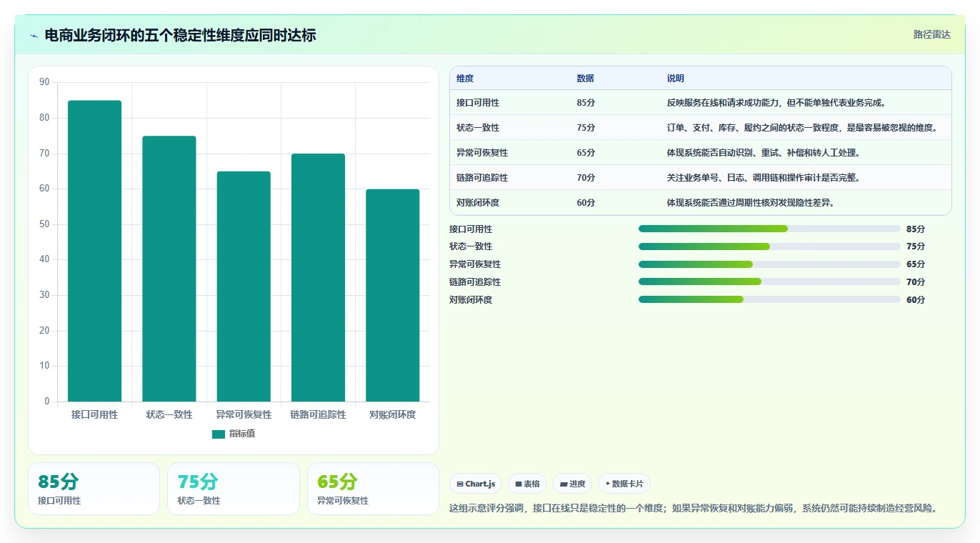Click the description starting 体现系统能否通过周期性核对
This screenshot has height=543, width=980.
pyautogui.click(x=751, y=203)
